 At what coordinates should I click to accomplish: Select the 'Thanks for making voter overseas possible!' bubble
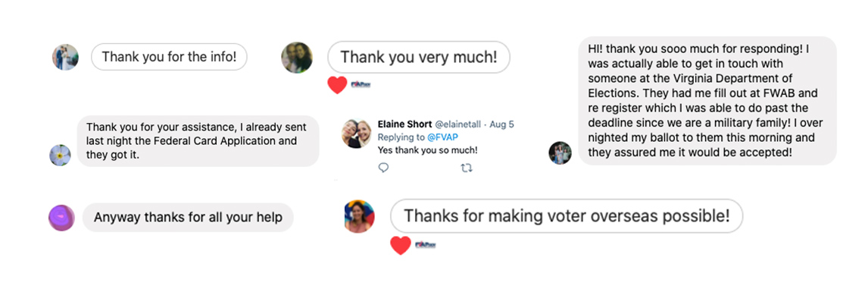point(567,216)
